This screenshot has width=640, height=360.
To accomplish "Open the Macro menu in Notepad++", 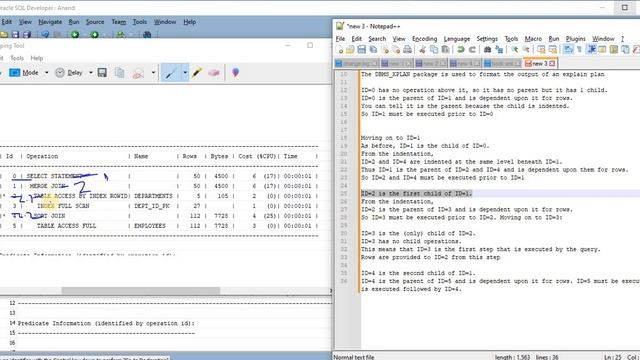I will click(x=533, y=39).
